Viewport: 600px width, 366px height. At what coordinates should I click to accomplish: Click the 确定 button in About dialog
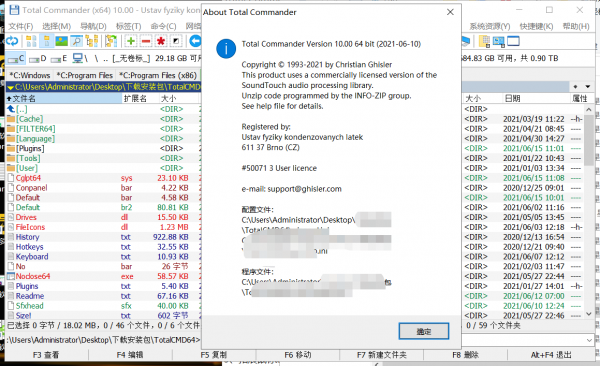click(424, 331)
